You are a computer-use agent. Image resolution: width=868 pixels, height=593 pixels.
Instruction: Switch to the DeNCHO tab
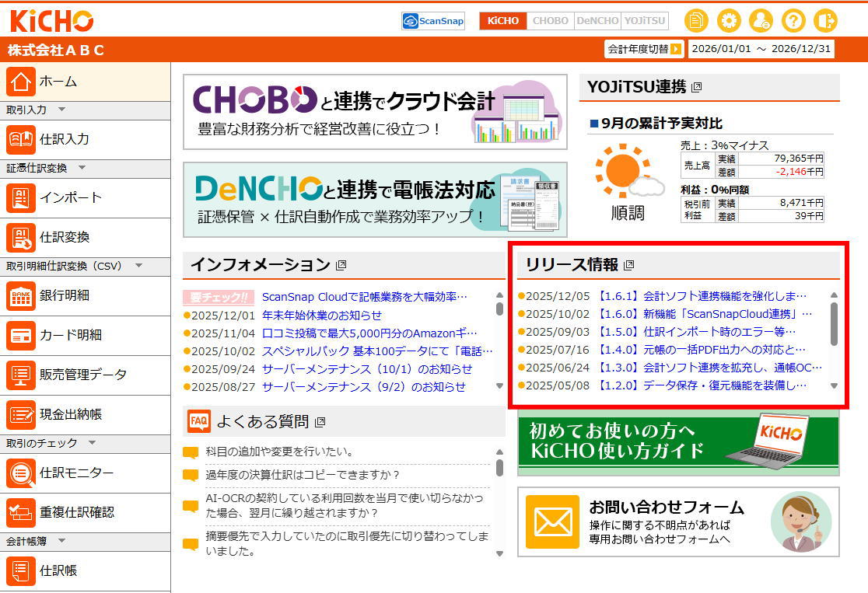click(x=597, y=21)
